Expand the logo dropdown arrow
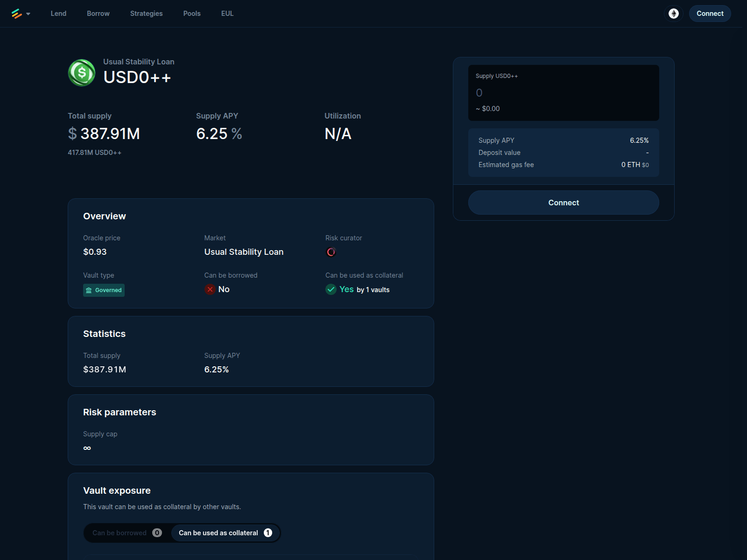Viewport: 747px width, 560px height. tap(28, 14)
